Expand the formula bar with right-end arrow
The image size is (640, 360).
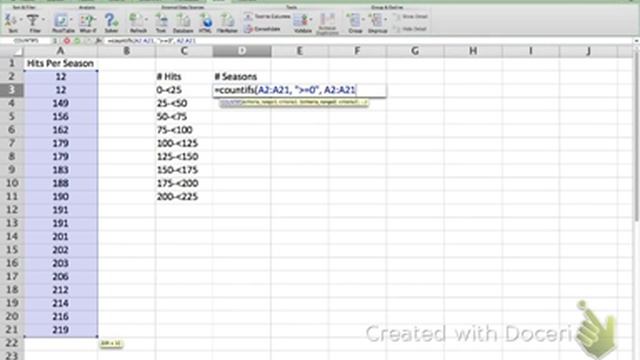pos(636,41)
